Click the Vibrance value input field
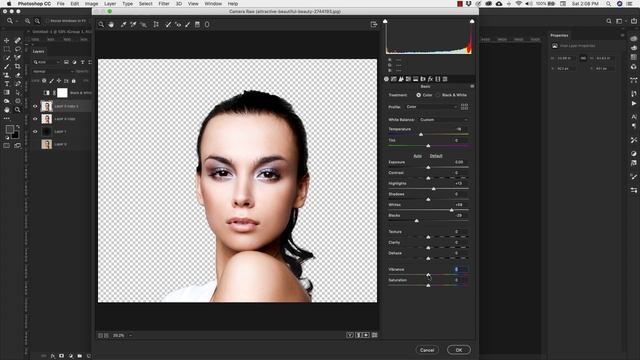 (460, 269)
